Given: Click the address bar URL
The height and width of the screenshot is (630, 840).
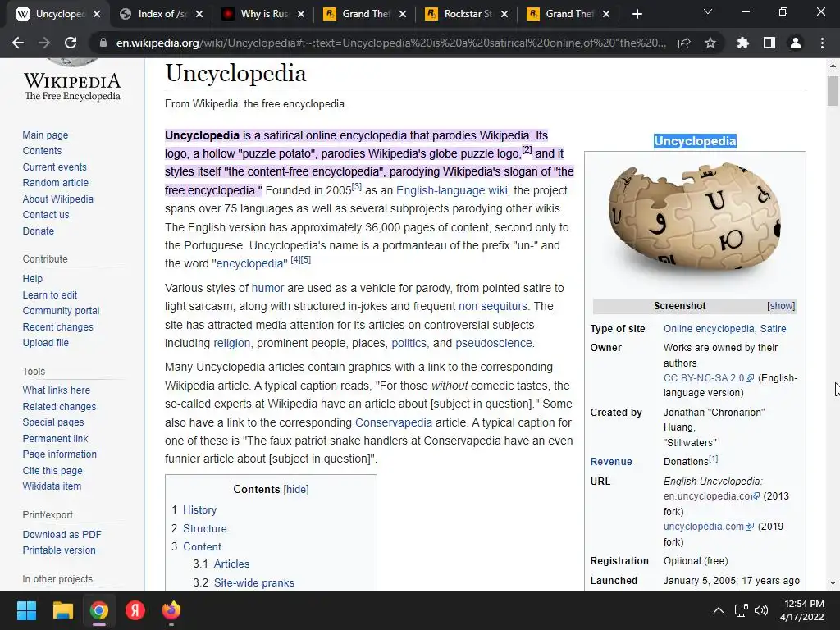Looking at the screenshot, I should click(x=391, y=43).
